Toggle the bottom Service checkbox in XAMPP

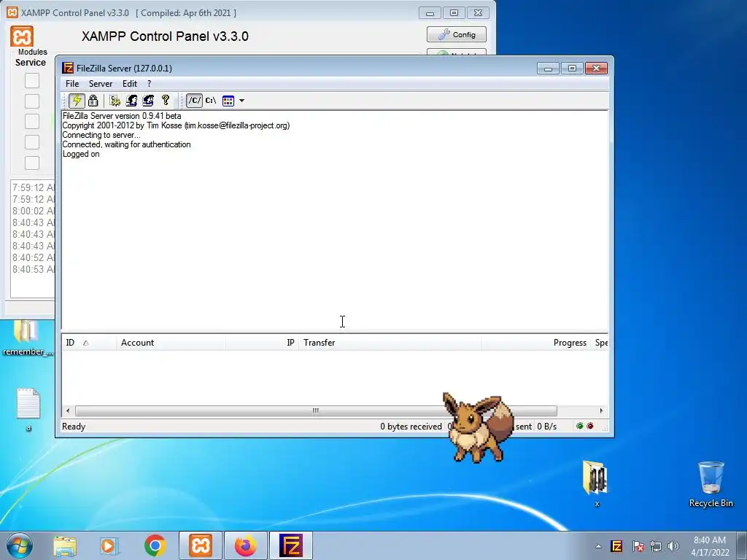[32, 163]
